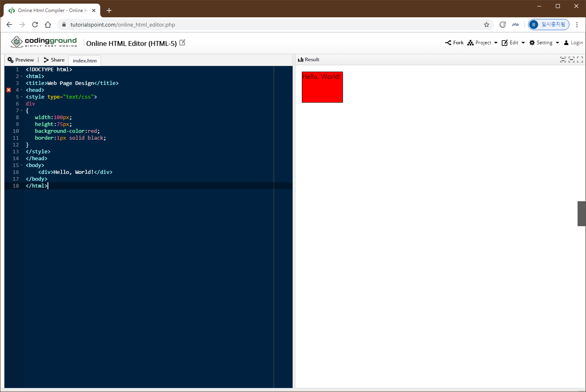The height and width of the screenshot is (392, 586).
Task: Click the address bar URL
Action: 123,25
